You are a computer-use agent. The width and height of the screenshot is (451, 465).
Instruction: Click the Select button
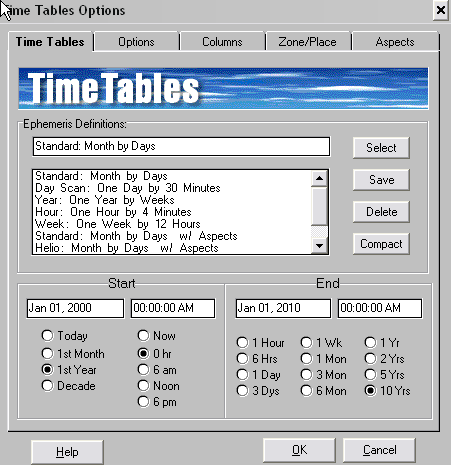(381, 148)
